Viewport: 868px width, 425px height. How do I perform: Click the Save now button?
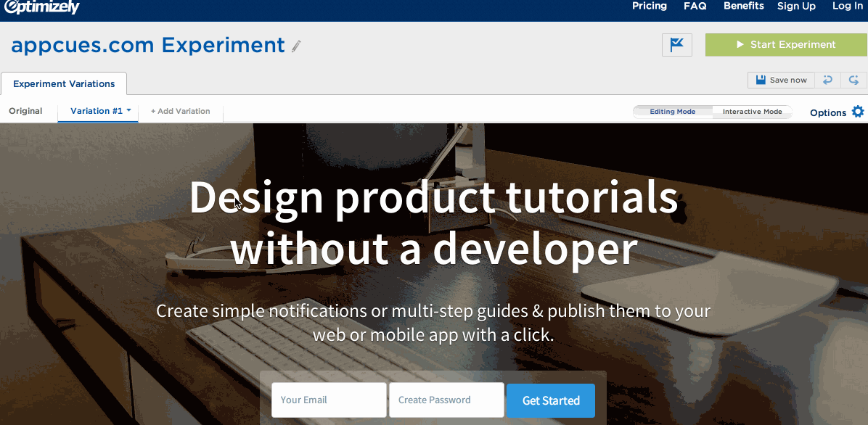pyautogui.click(x=781, y=80)
